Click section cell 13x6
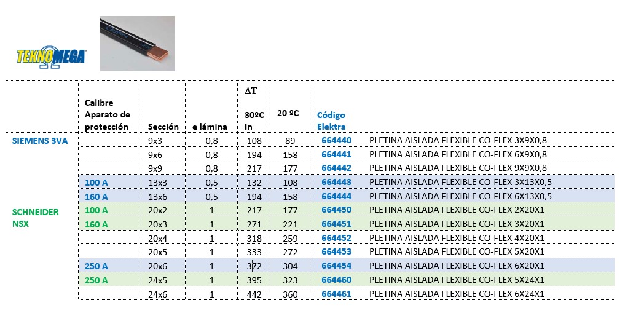The width and height of the screenshot is (644, 316). [157, 196]
